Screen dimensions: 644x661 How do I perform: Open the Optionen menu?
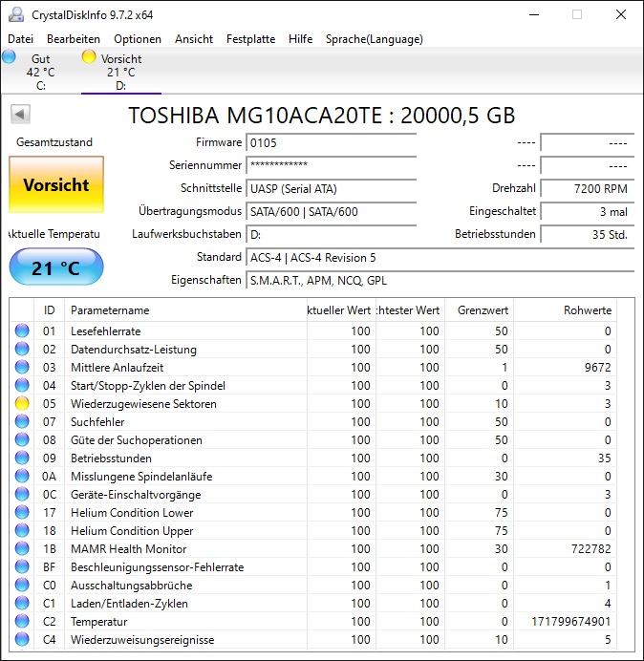(138, 39)
